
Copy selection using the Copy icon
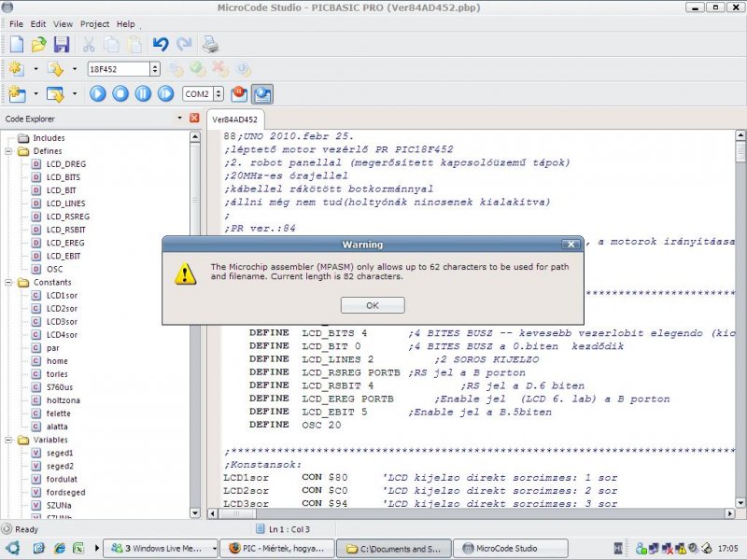[111, 44]
